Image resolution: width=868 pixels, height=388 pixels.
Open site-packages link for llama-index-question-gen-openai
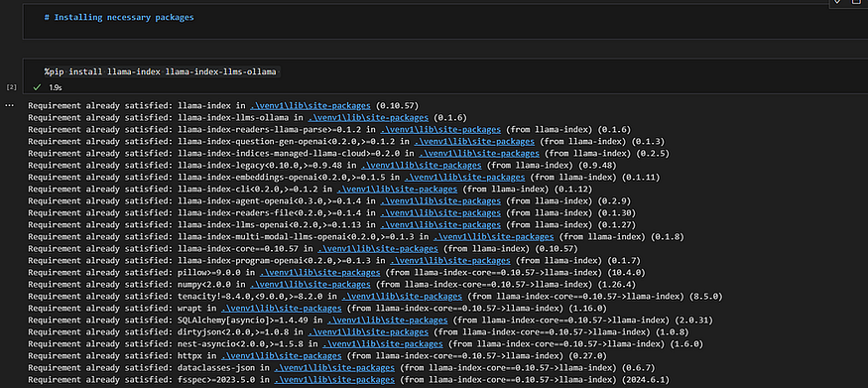point(474,141)
